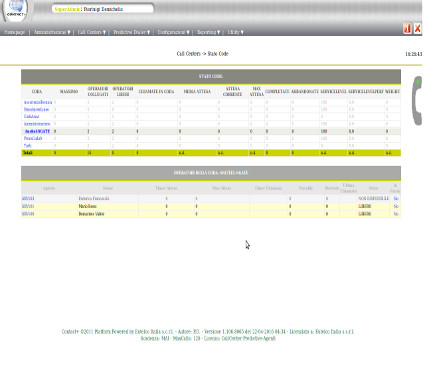Open the agent link in the second operator row
The height and width of the screenshot is (367, 425).
point(28,206)
